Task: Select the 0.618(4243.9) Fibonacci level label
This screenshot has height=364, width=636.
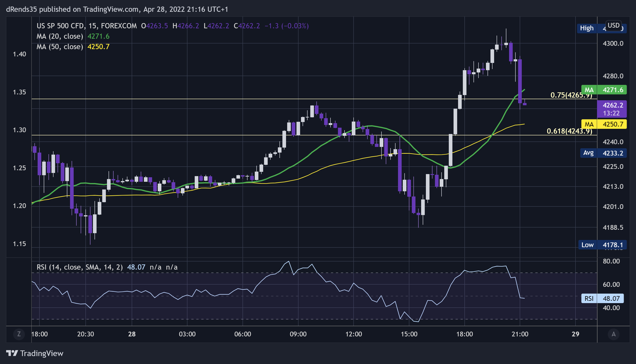Action: [569, 131]
